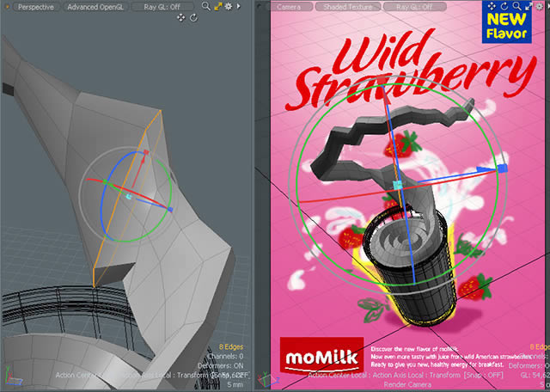Click the cyan center handle of Perspective gizmo
The width and height of the screenshot is (550, 392).
pyautogui.click(x=129, y=197)
